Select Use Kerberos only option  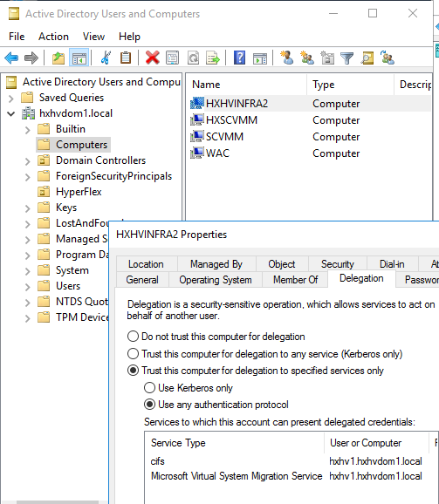click(x=149, y=388)
